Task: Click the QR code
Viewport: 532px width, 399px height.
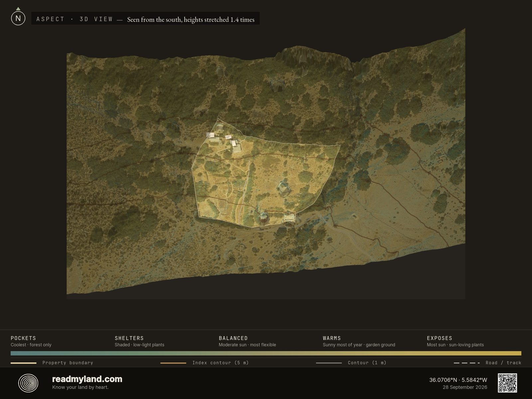Action: click(x=507, y=383)
